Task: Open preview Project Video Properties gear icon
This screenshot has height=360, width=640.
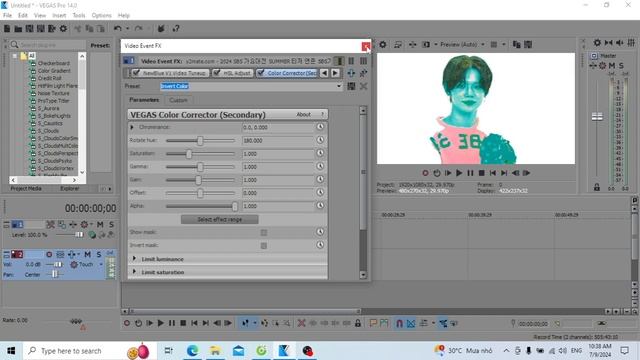Action: (382, 44)
